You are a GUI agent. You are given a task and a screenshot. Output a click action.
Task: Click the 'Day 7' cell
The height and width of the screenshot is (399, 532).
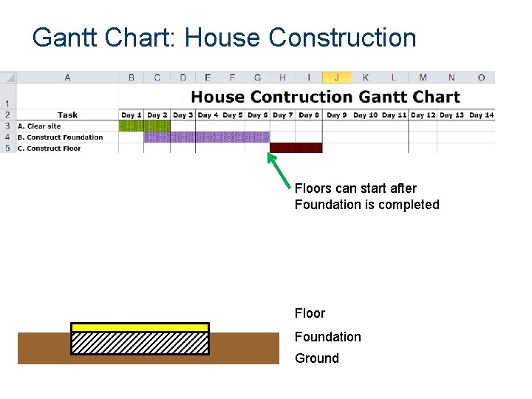point(282,115)
